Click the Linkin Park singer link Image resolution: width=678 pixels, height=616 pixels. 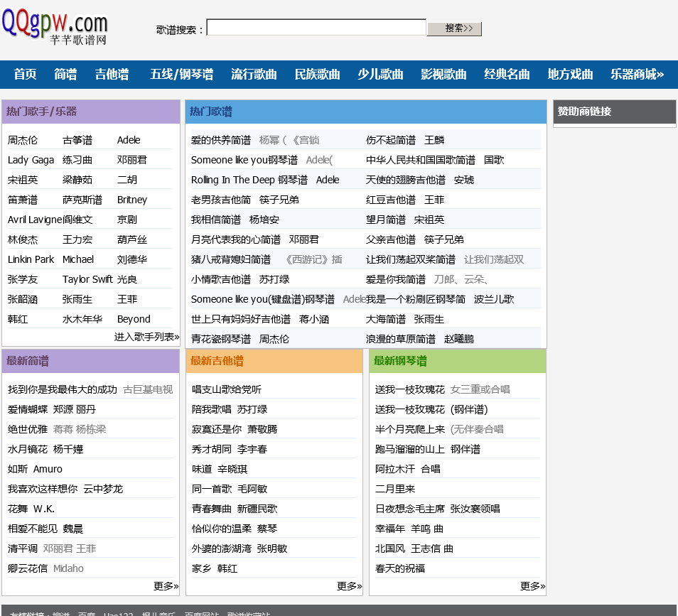tap(31, 259)
